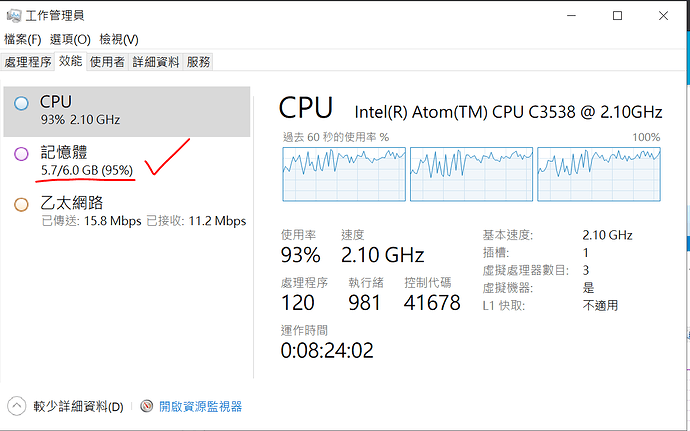Click the 開啟資源監視器 link
690x431 pixels.
[x=199, y=407]
